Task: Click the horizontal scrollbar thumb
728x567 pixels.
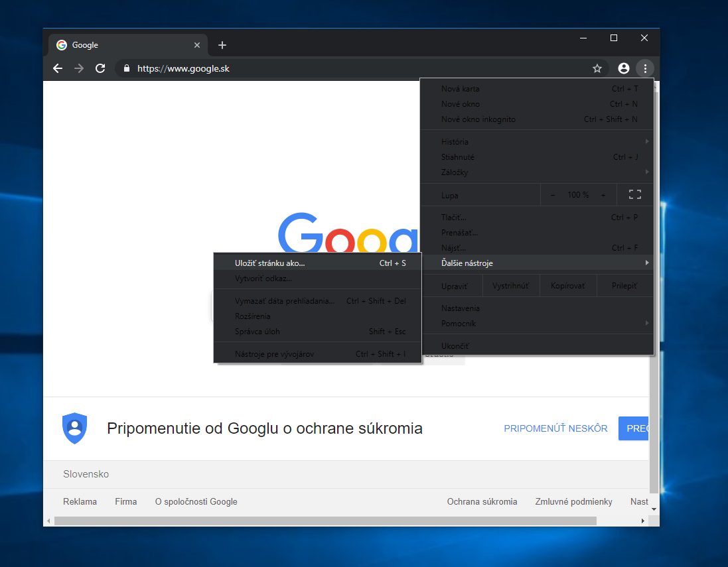Action: tap(325, 521)
